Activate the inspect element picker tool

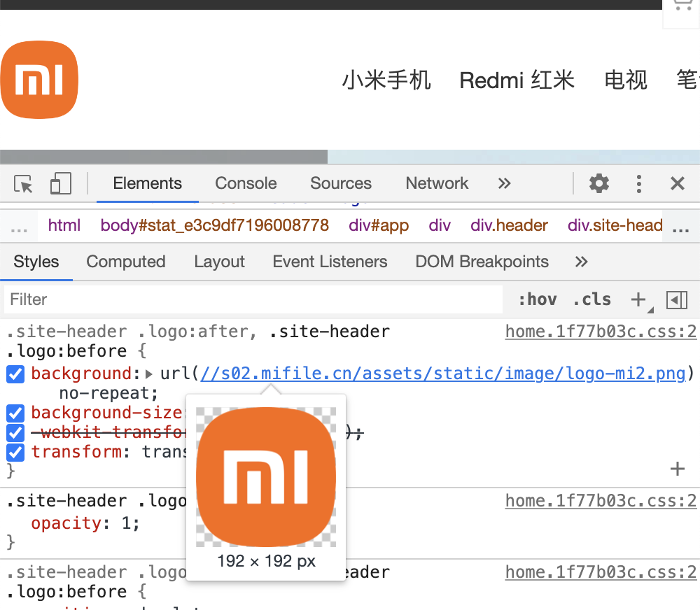(23, 183)
